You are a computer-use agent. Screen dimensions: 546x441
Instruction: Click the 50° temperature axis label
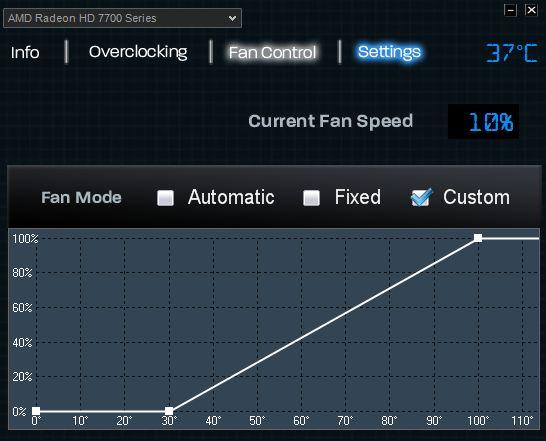point(257,421)
